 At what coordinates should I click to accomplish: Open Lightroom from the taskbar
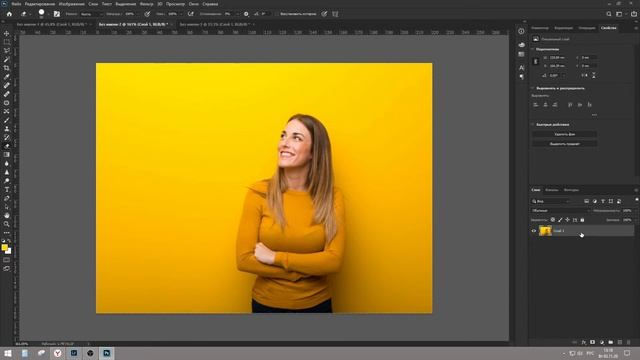(x=74, y=353)
